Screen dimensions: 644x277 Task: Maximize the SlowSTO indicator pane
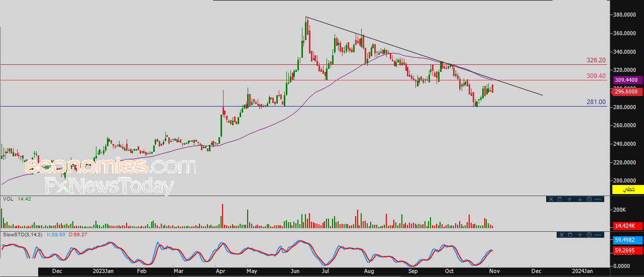[x=570, y=235]
